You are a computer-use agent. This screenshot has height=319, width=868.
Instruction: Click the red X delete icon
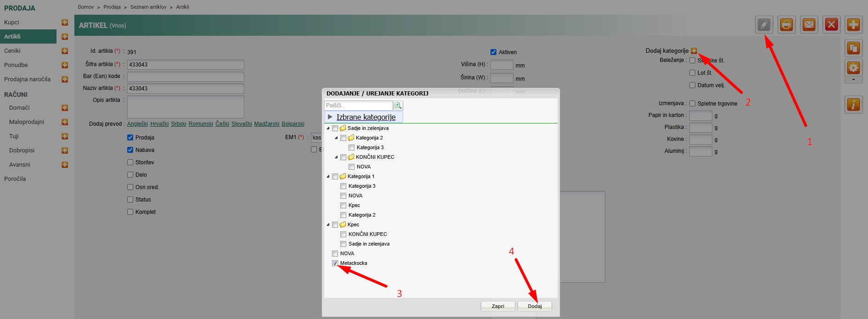[x=831, y=25]
